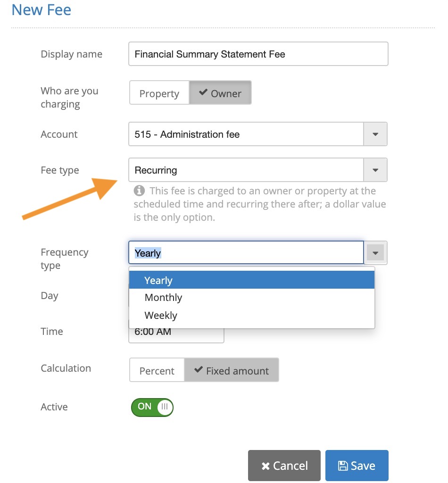Click the X icon on Cancel button
The height and width of the screenshot is (483, 448).
point(265,466)
